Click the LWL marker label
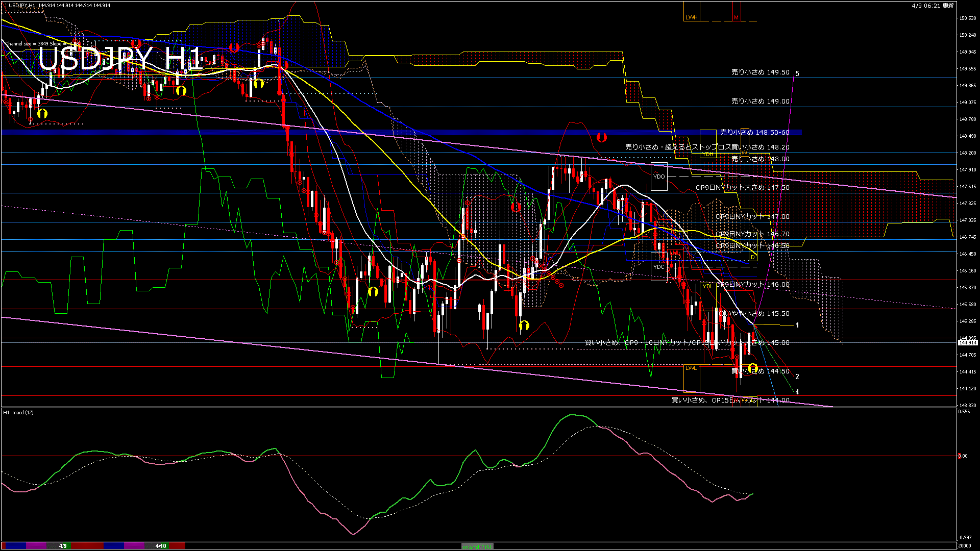 (x=691, y=368)
